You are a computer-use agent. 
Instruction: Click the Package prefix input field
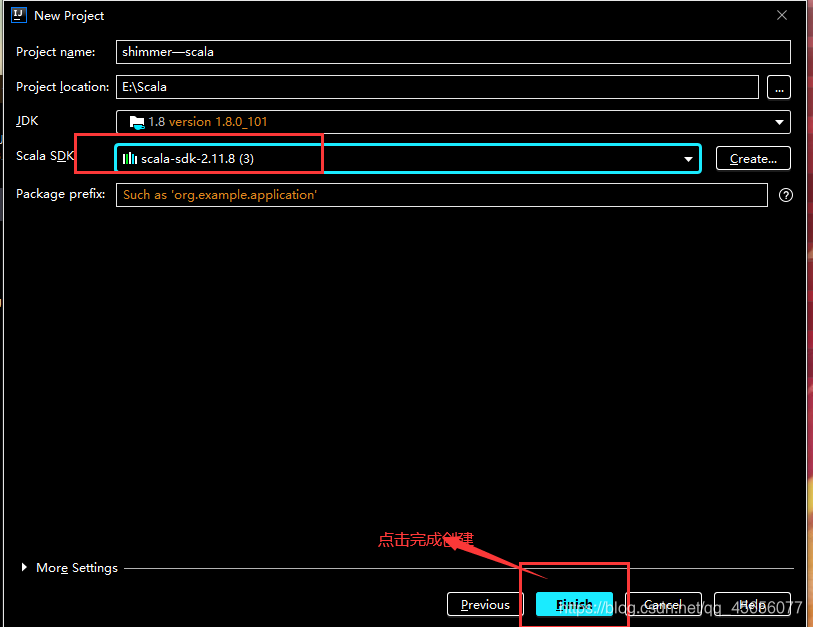pos(442,195)
